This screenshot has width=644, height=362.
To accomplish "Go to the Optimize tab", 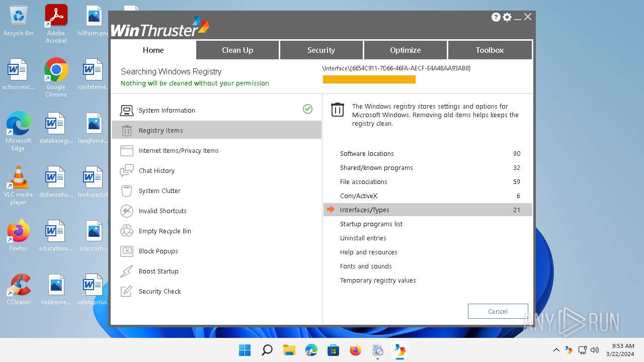I will [405, 50].
